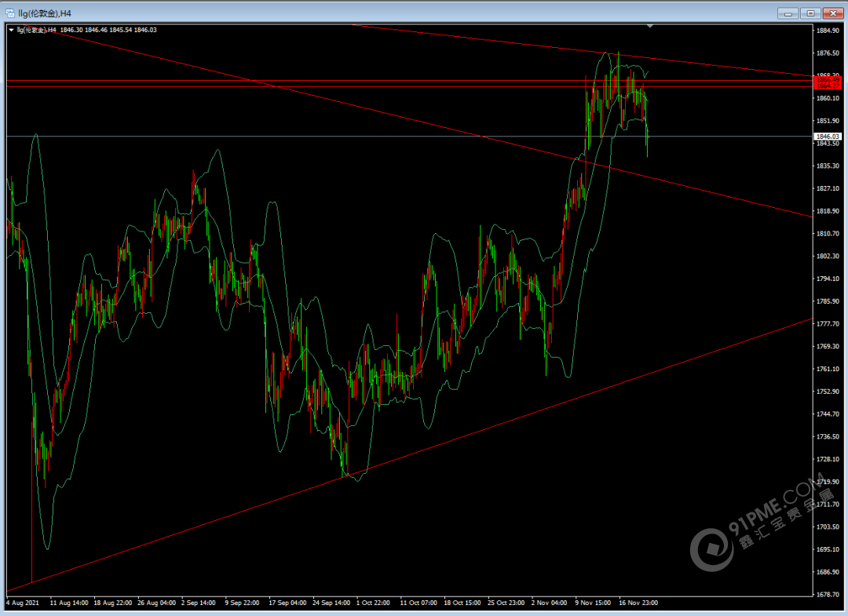Screen dimensions: 848x616
Task: Select the red 1864.27 price label
Action: [x=827, y=86]
